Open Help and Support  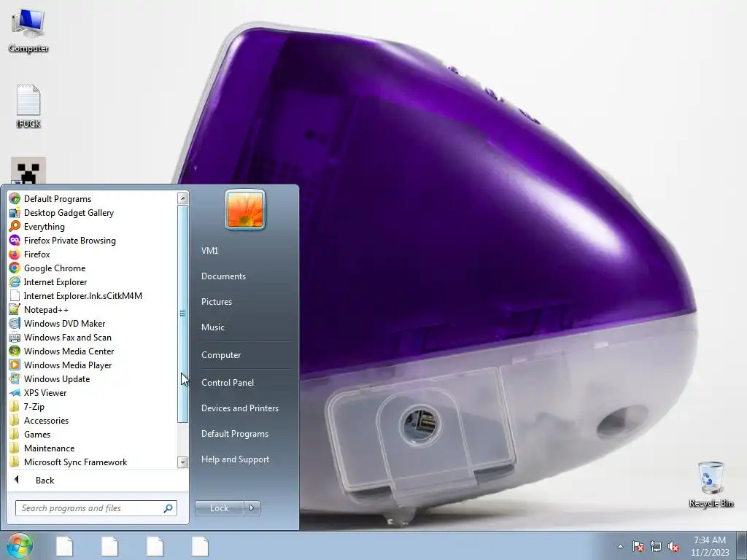tap(235, 459)
